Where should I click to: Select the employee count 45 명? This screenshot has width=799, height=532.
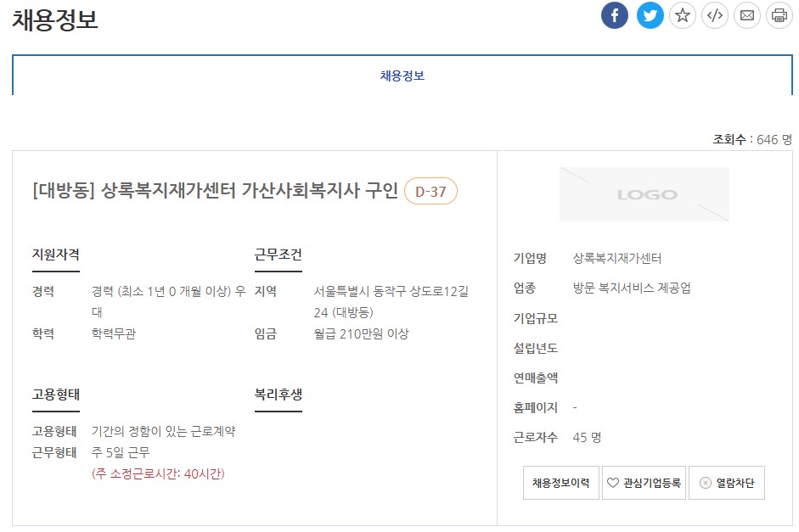pyautogui.click(x=587, y=437)
